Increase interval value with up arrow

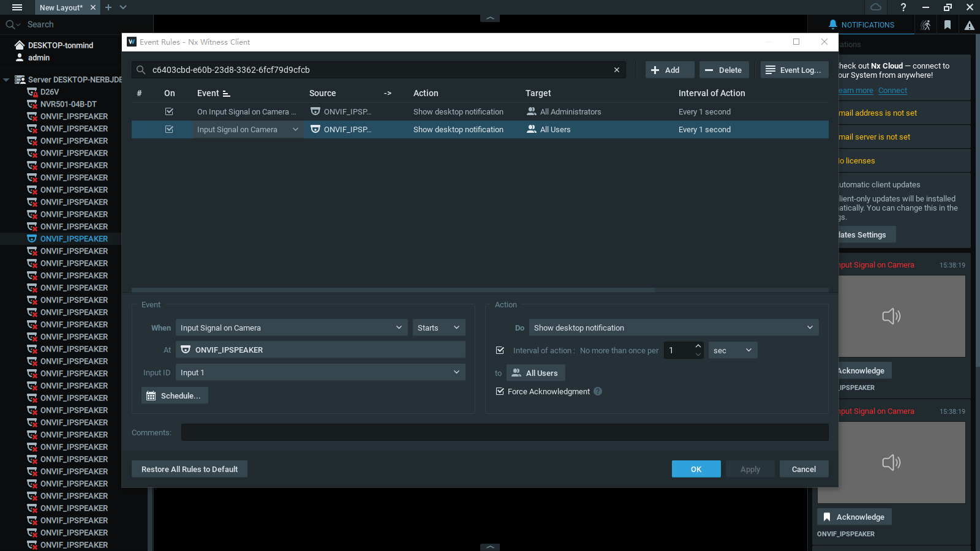pyautogui.click(x=698, y=346)
